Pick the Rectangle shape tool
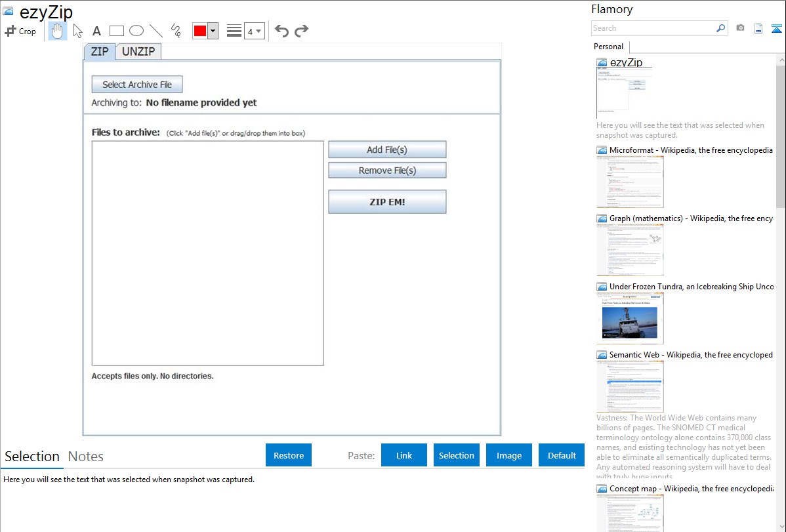This screenshot has width=786, height=532. point(116,31)
